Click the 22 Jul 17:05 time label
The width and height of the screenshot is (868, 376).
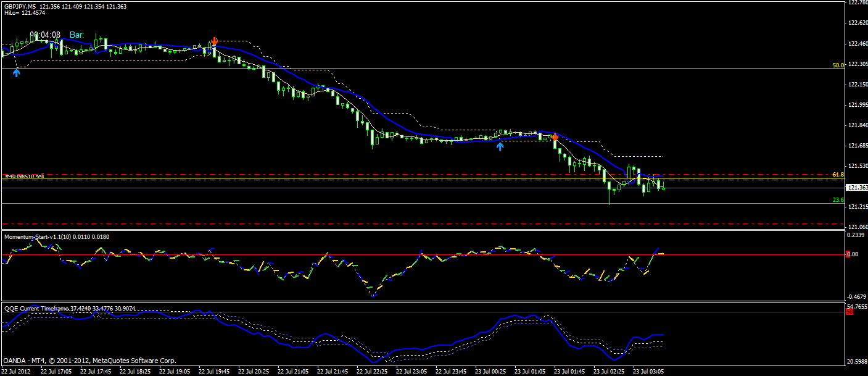[x=56, y=372]
